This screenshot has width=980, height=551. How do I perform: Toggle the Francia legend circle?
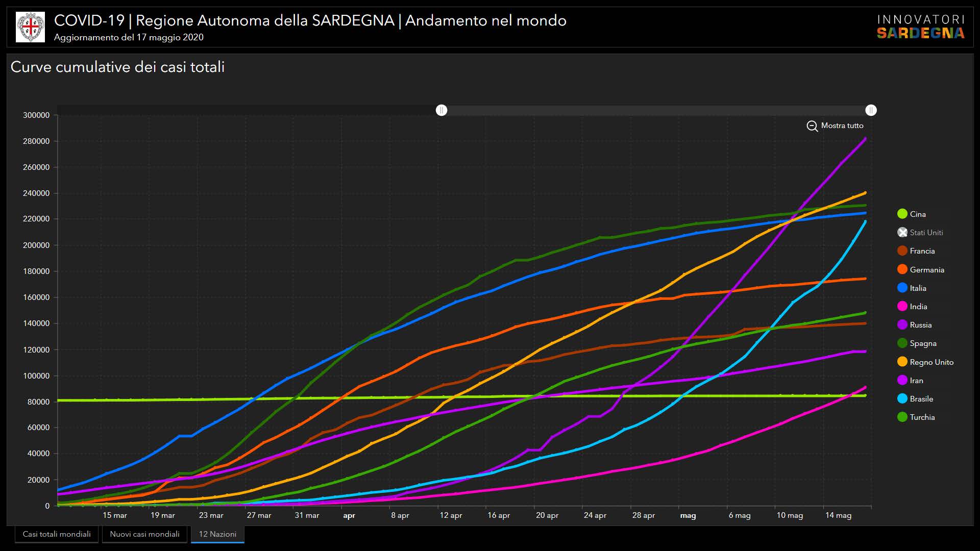(902, 251)
